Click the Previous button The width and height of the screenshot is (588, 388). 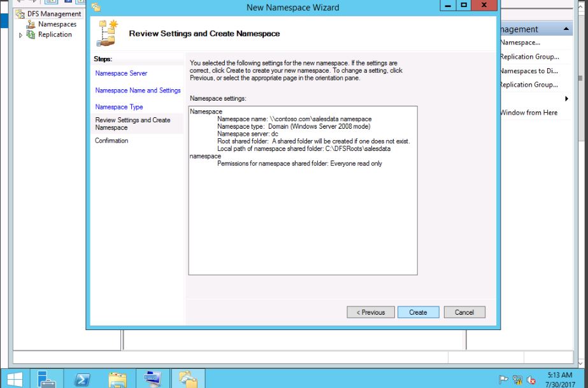click(x=371, y=312)
